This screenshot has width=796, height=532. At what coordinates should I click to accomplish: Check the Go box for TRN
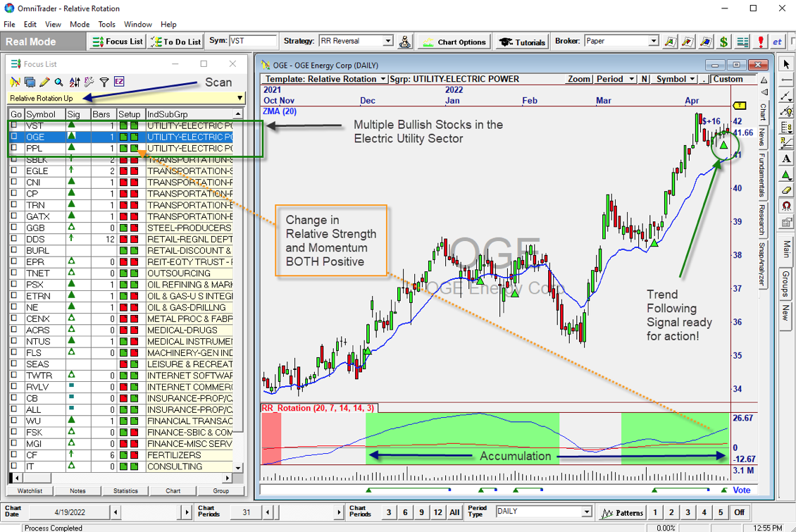(14, 204)
